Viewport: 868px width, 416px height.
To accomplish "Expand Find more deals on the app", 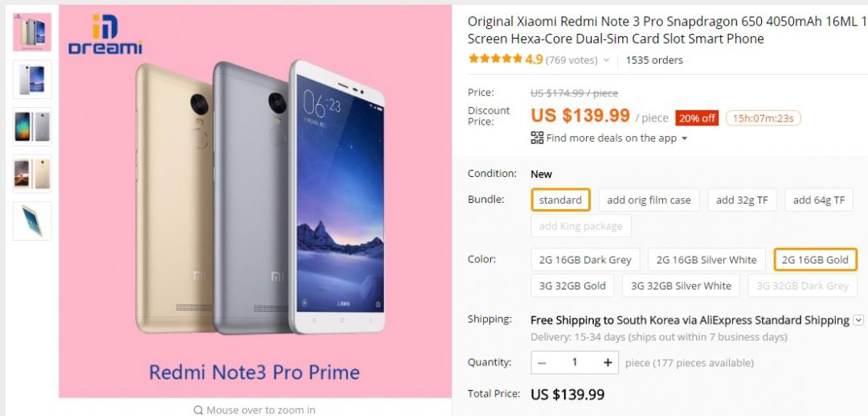I will pos(685,138).
